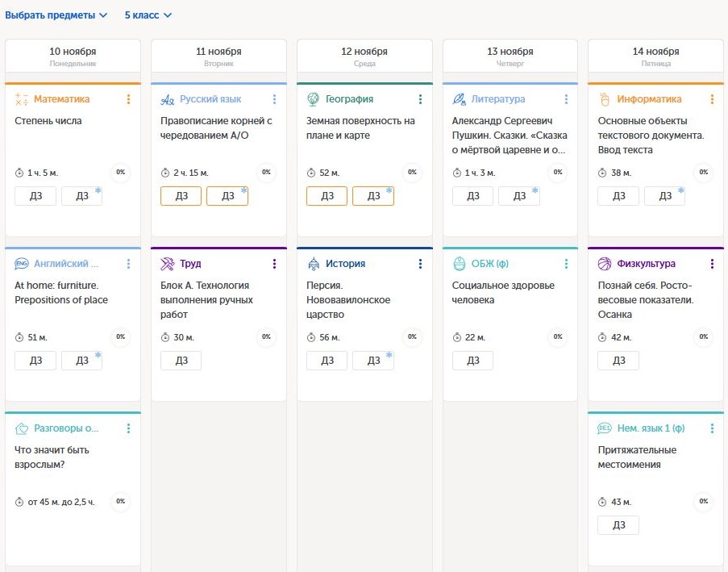Screen dimensions: 728x572
Task: Click the География globe icon
Action: pyautogui.click(x=314, y=99)
